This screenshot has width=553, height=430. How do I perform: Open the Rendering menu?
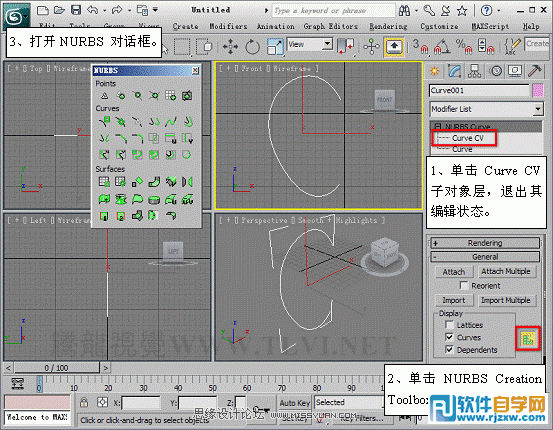click(388, 26)
